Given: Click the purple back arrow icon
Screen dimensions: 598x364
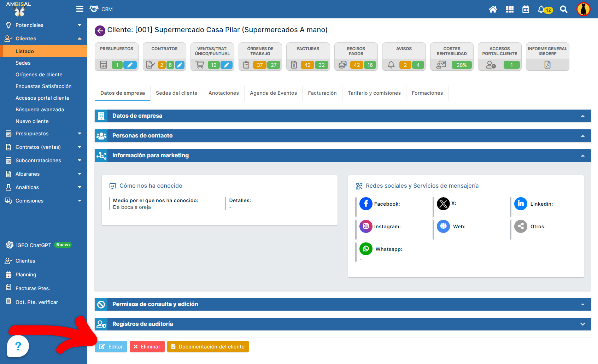Looking at the screenshot, I should coord(100,31).
